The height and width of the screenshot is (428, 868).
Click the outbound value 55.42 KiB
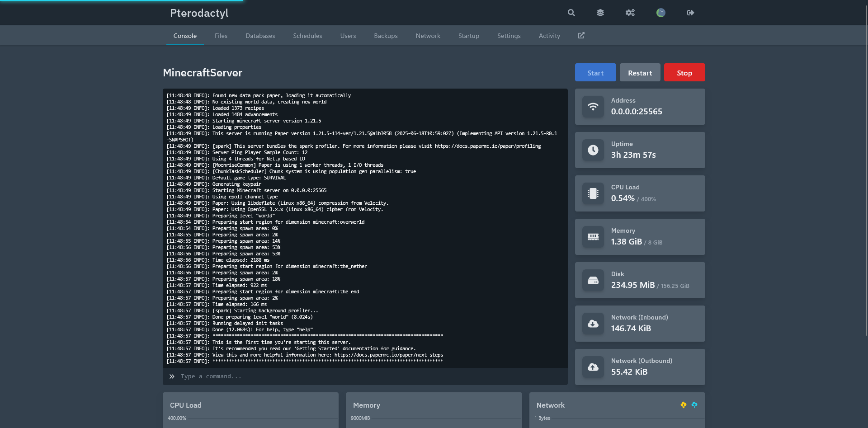[629, 372]
